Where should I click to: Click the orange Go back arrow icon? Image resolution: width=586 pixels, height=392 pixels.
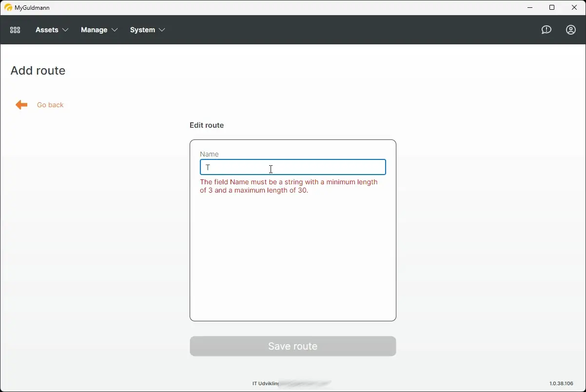[21, 104]
